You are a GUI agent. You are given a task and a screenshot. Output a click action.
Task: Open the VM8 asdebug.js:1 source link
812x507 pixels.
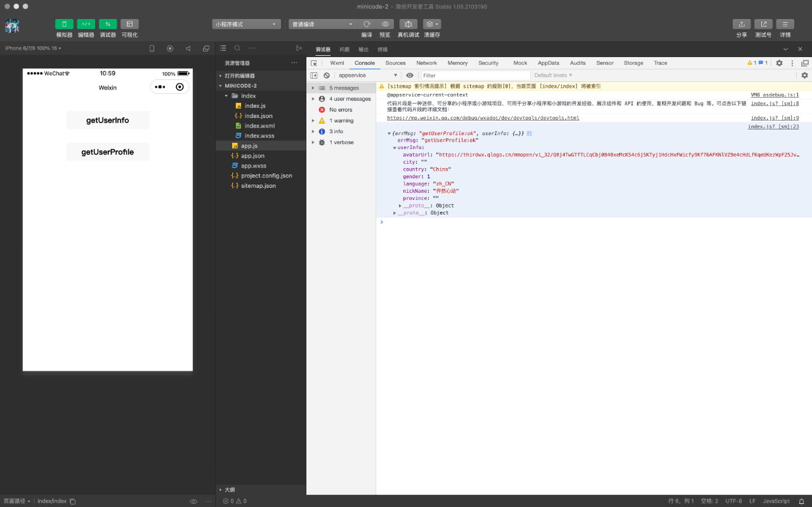[775, 95]
